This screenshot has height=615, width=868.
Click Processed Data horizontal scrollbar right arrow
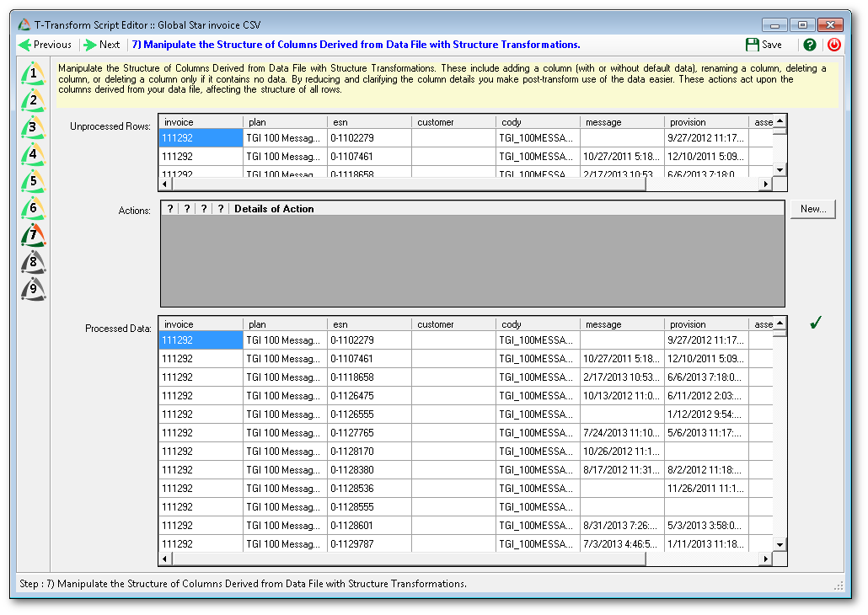[x=765, y=559]
